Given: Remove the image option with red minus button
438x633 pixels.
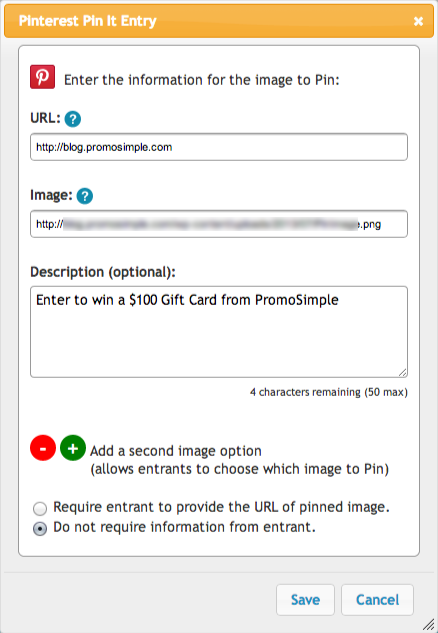Looking at the screenshot, I should point(43,448).
